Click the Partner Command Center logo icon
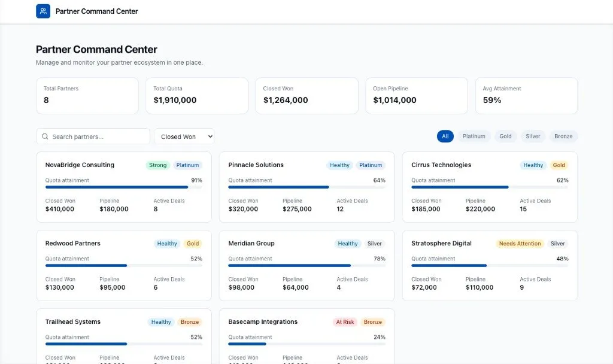613x364 pixels. pyautogui.click(x=43, y=11)
